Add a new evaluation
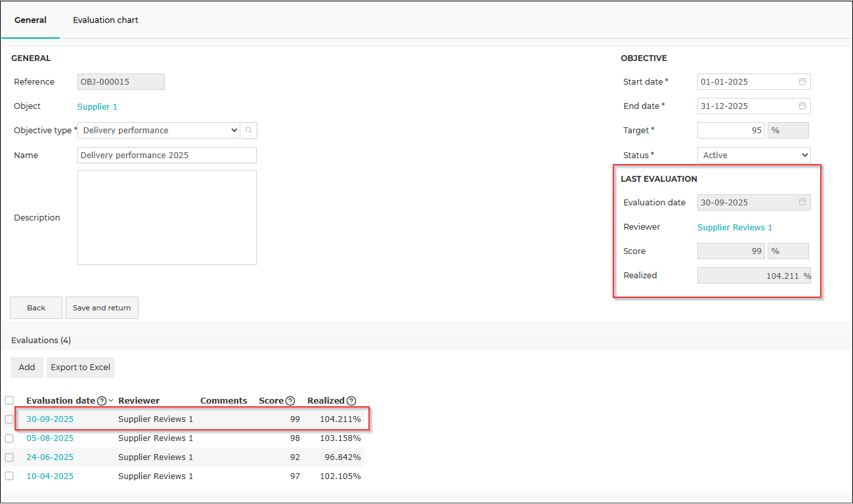The width and height of the screenshot is (853, 504). [27, 367]
